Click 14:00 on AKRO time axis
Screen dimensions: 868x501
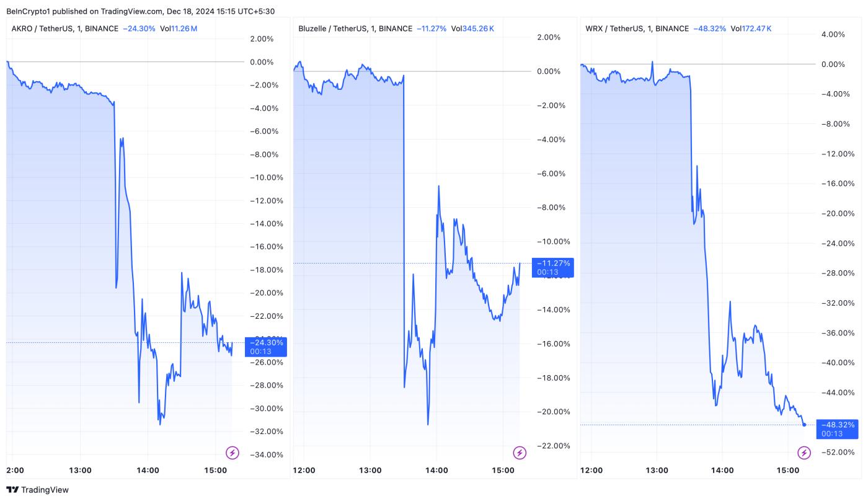148,470
